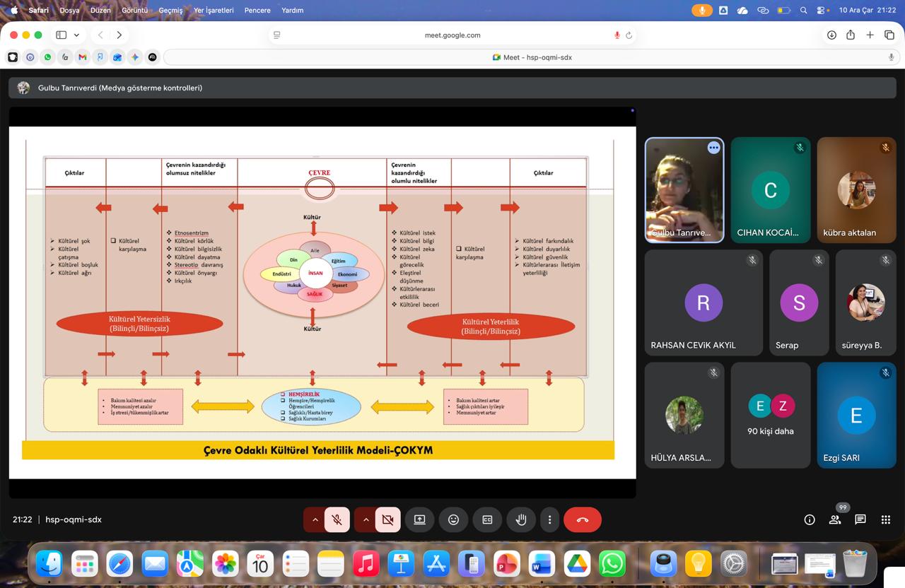Click the raise hand icon

point(521,519)
